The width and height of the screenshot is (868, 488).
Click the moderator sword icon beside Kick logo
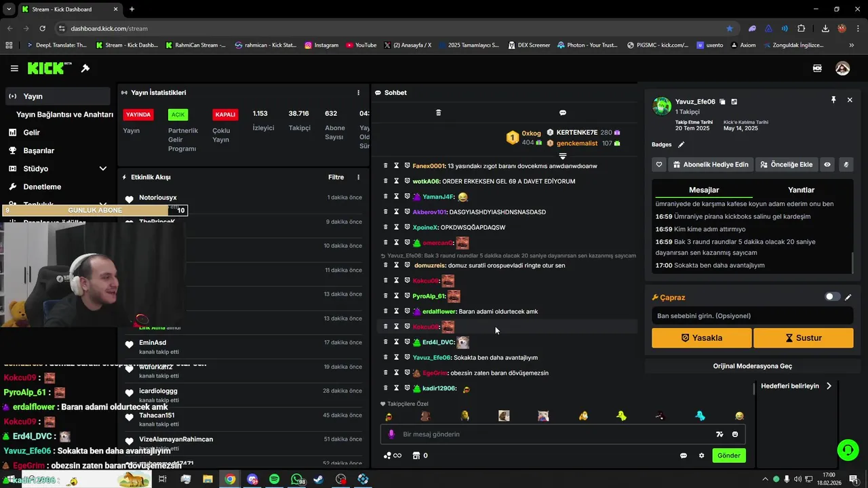(x=85, y=68)
